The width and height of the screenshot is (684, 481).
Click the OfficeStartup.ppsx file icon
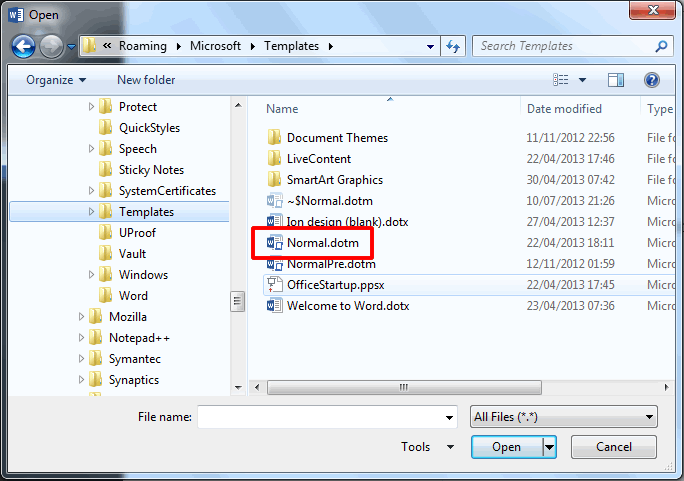[x=274, y=285]
